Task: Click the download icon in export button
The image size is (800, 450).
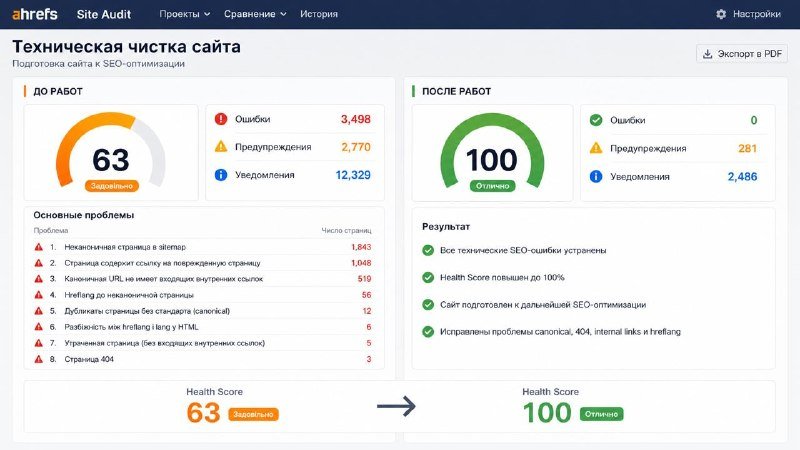Action: click(x=707, y=54)
